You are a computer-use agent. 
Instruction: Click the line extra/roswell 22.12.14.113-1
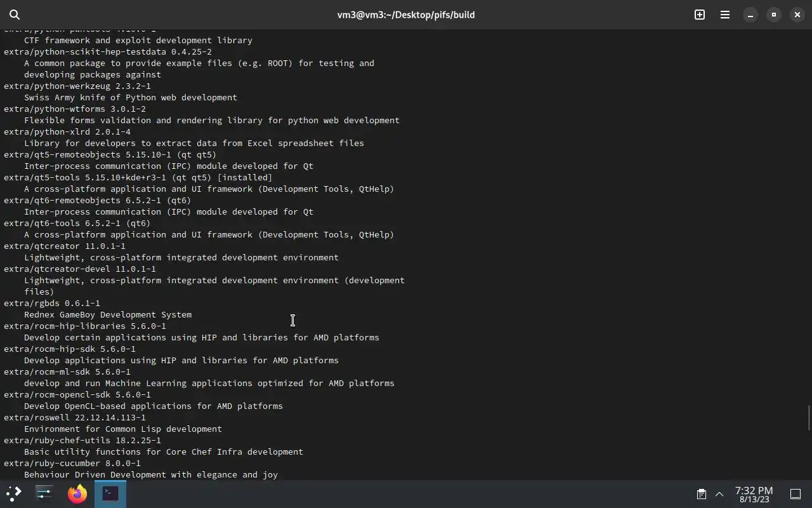tap(75, 417)
